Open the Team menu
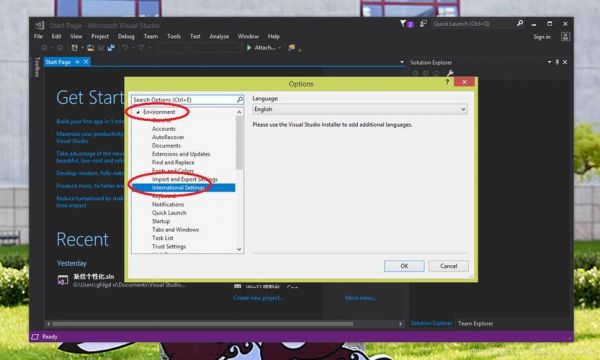 tap(151, 36)
